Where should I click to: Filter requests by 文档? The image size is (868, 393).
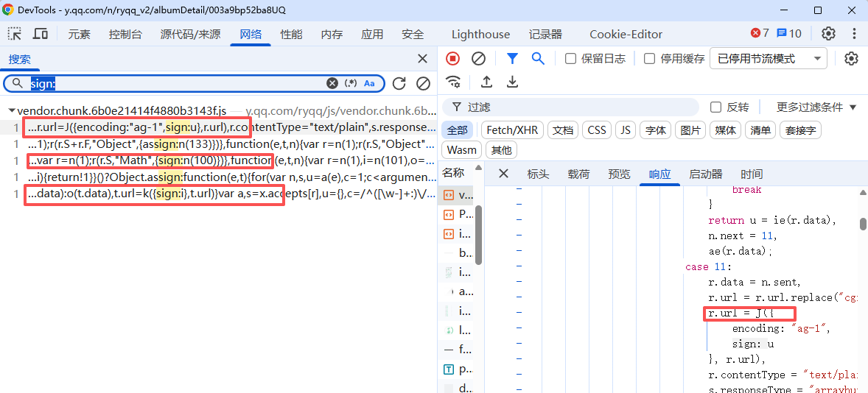[563, 130]
